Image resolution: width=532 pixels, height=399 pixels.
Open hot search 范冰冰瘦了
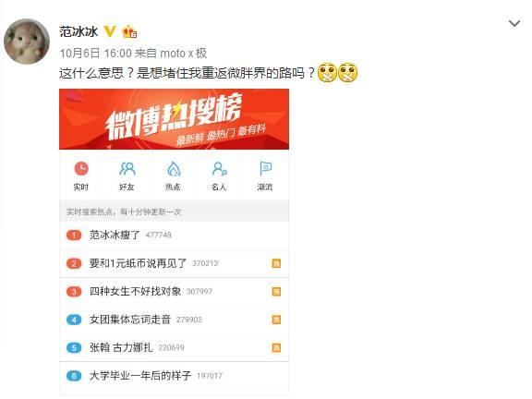pos(174,235)
